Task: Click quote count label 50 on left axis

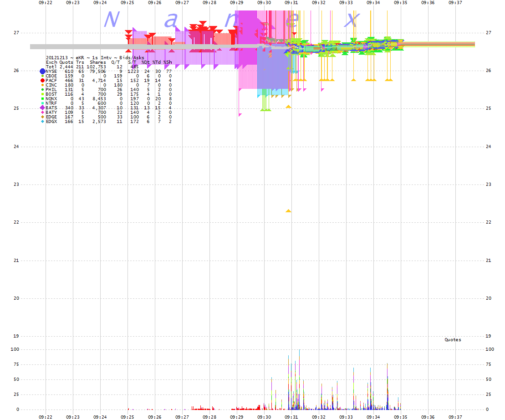Action: click(16, 379)
